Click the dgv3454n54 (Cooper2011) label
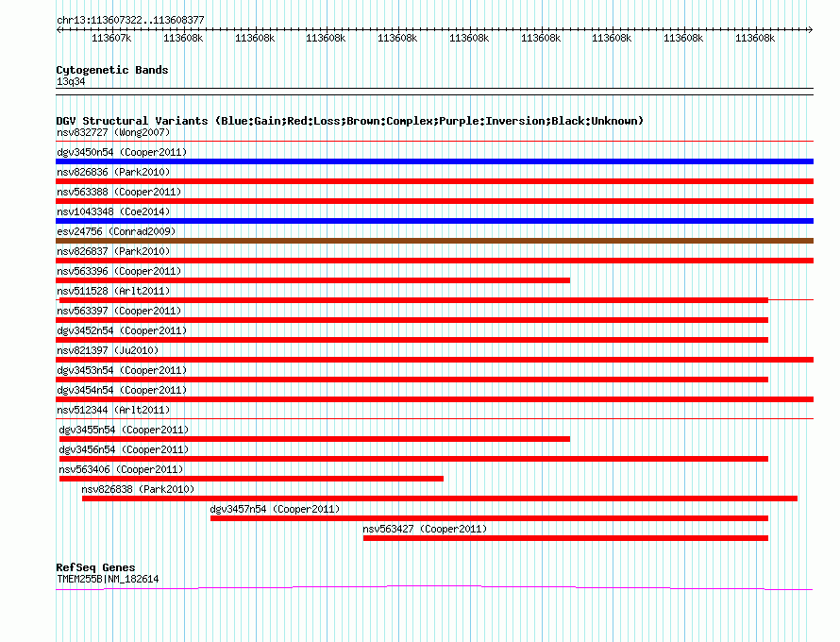 point(122,390)
